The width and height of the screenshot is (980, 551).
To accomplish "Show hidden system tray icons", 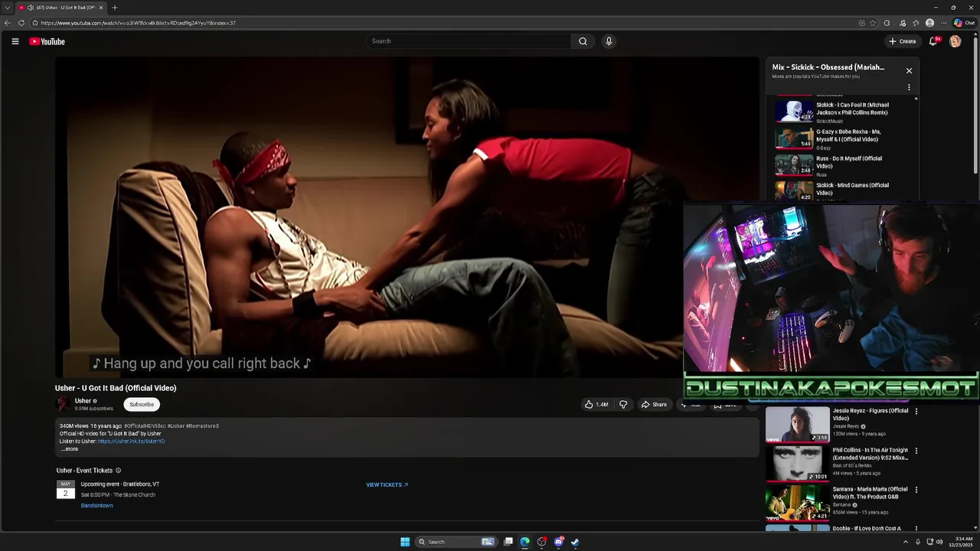I will pos(905,542).
